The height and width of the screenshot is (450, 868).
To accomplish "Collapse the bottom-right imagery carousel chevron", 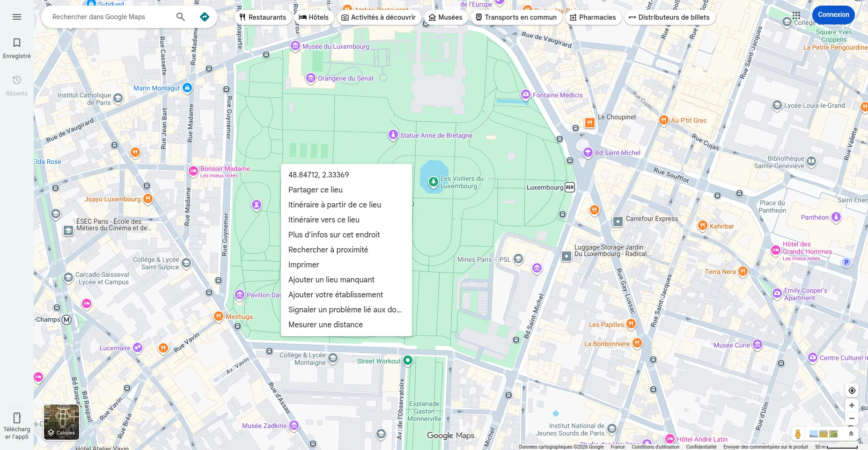I will pyautogui.click(x=852, y=433).
